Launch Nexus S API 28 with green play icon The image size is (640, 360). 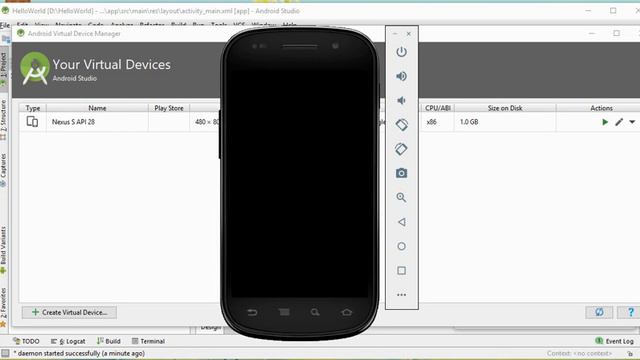pos(605,122)
